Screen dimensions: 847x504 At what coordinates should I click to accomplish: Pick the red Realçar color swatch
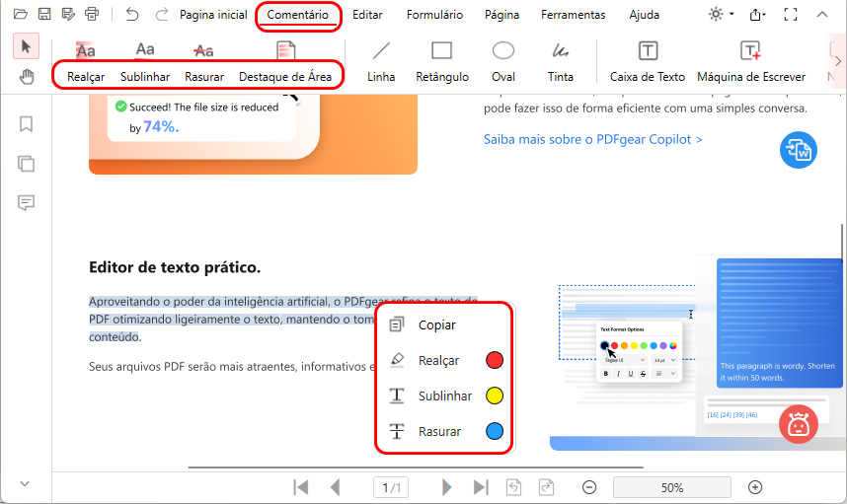click(495, 360)
